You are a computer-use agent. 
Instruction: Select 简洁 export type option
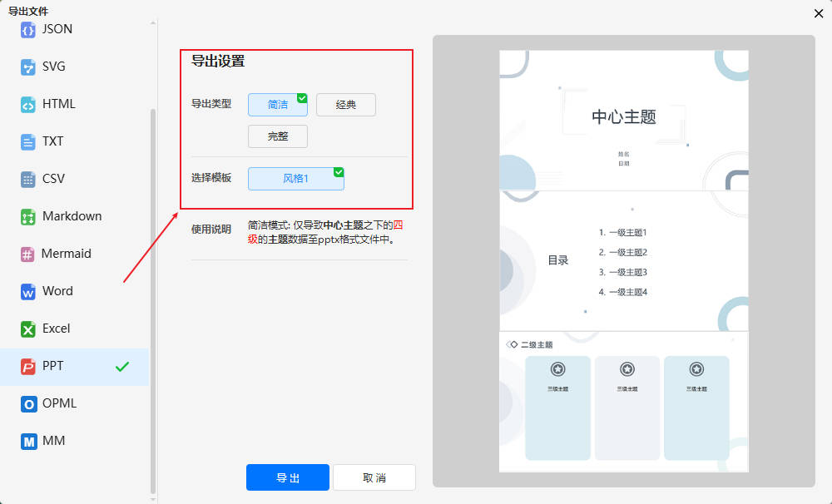278,105
